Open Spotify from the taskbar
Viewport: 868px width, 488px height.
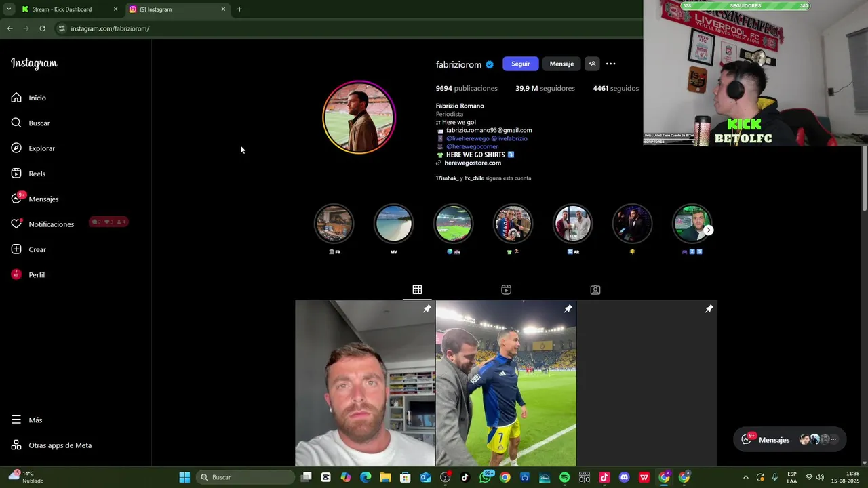565,477
